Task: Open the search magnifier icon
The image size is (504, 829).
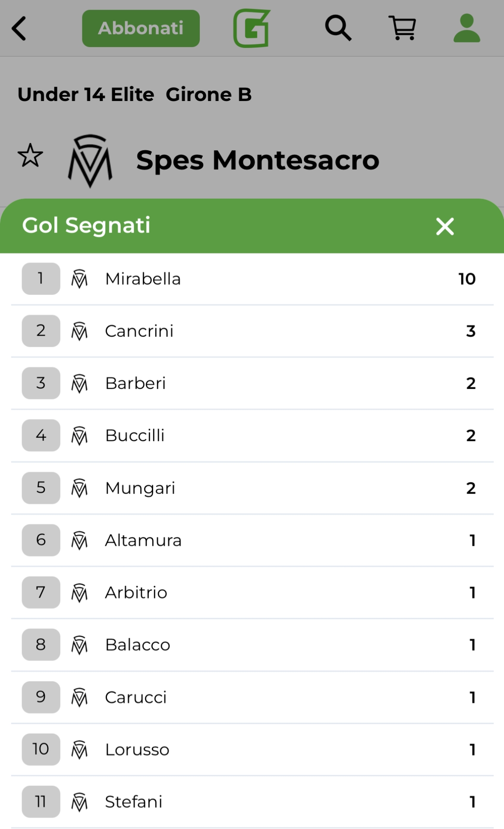Action: coord(338,28)
